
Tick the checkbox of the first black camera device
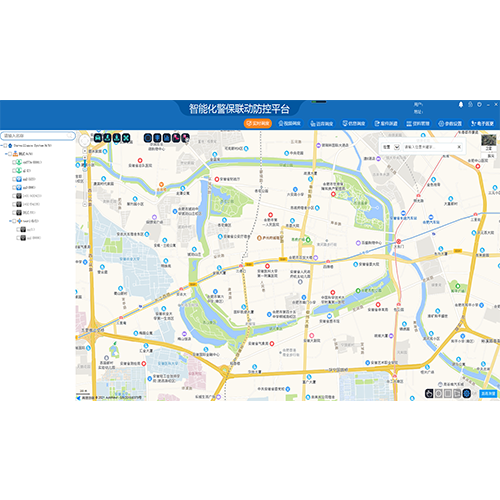point(14,196)
